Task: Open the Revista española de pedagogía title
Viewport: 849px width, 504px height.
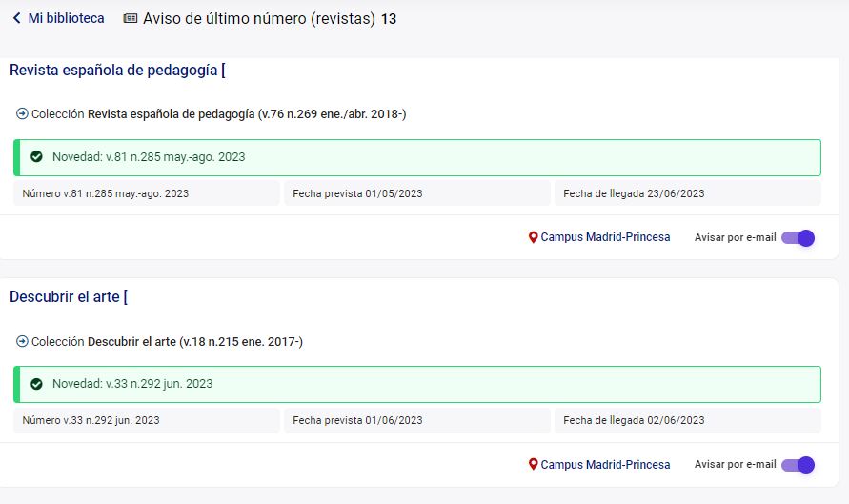Action: click(x=114, y=70)
